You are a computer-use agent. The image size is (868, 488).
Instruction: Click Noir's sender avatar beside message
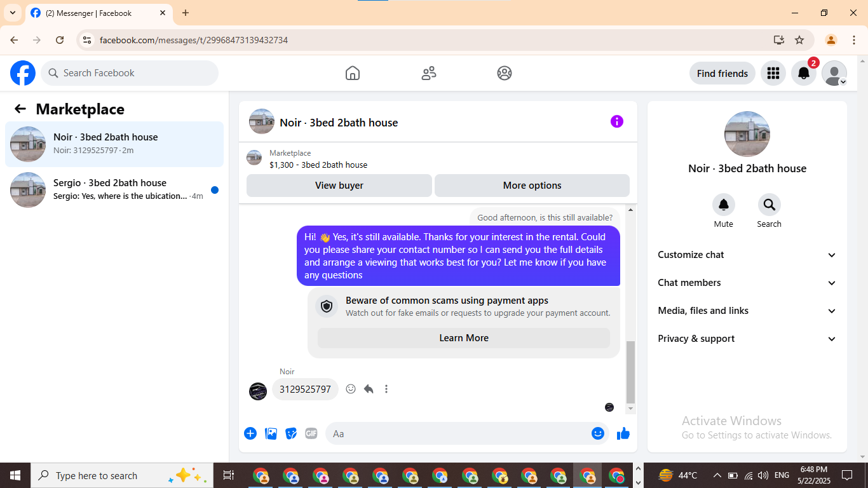point(258,391)
